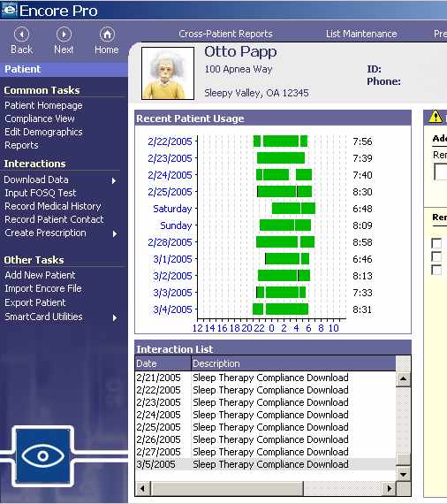
Task: Open Patient Homepage link
Action: pos(43,105)
